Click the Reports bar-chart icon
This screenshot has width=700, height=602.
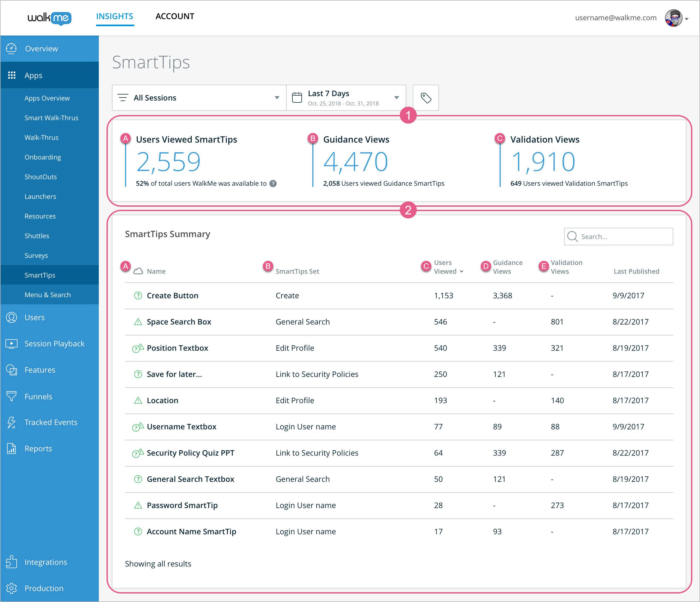12,448
